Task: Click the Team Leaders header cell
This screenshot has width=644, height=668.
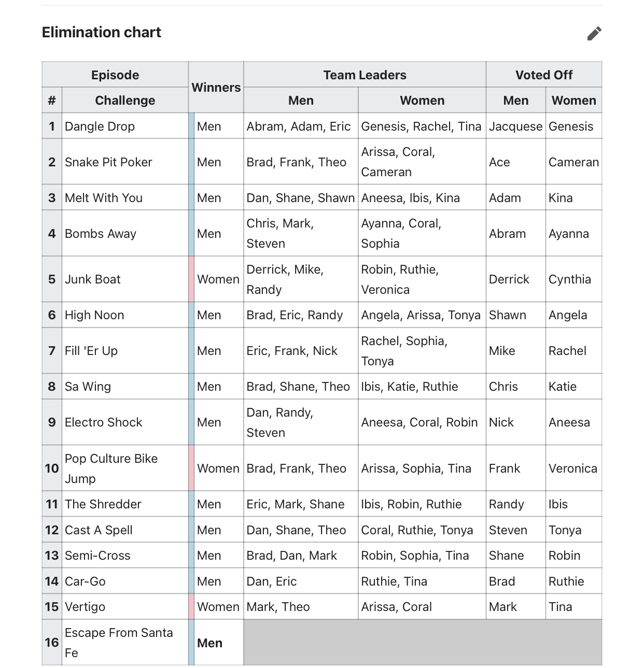Action: pos(365,75)
